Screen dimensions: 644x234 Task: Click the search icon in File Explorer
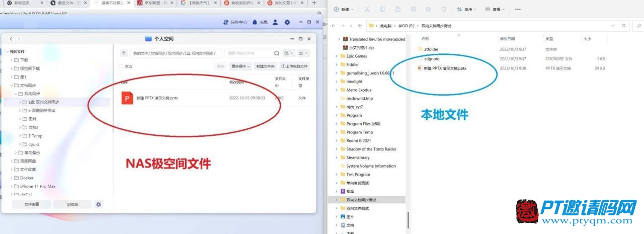[x=639, y=26]
